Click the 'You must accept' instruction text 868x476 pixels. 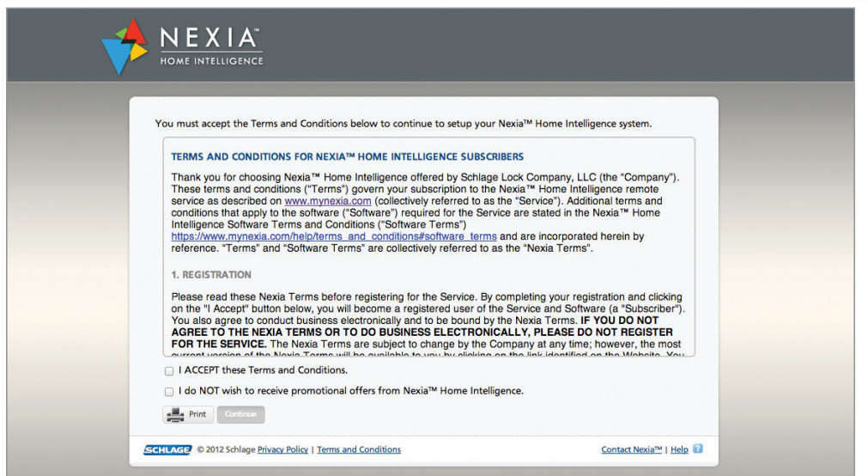coord(403,124)
